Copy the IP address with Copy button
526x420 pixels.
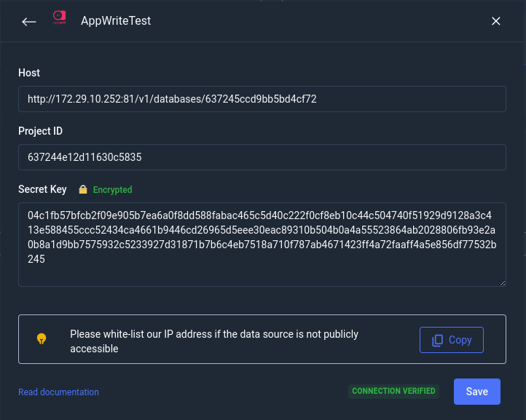pos(452,340)
